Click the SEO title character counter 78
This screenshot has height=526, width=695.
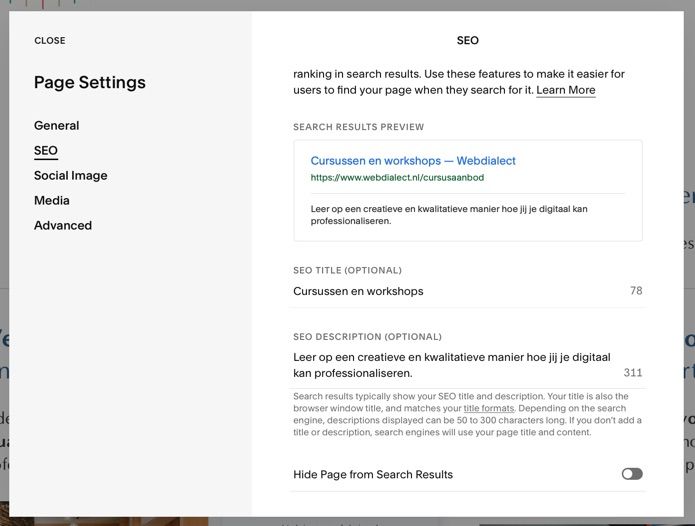[x=636, y=292]
